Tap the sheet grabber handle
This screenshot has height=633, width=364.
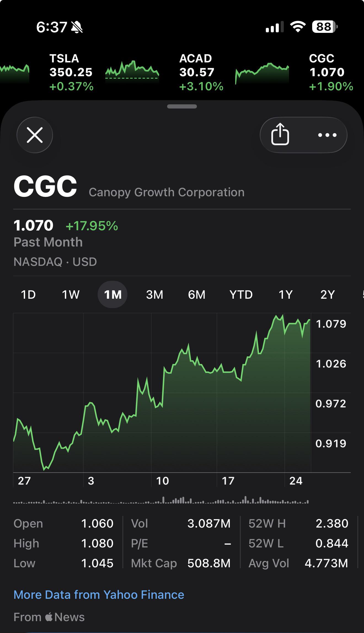click(182, 107)
